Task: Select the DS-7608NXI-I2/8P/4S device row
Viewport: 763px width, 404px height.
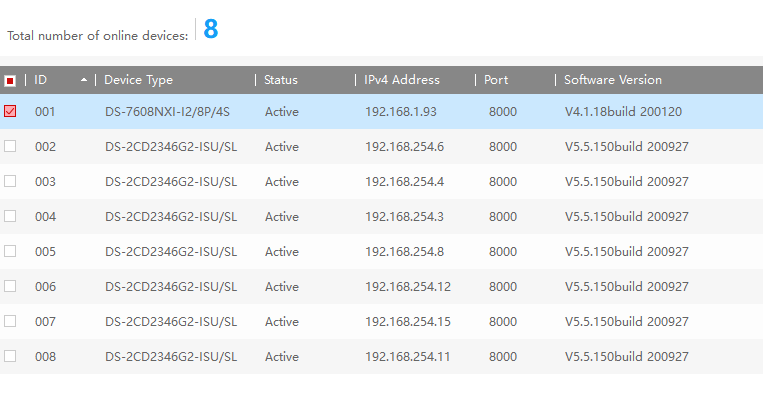Action: point(167,112)
